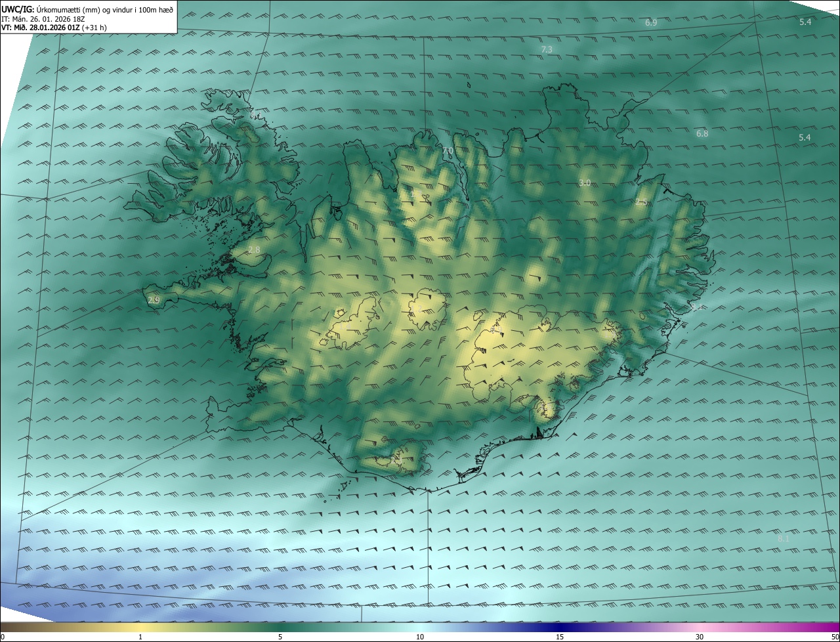Select the colorbar tick label 15
Image resolution: width=840 pixels, height=642 pixels.
(x=560, y=637)
